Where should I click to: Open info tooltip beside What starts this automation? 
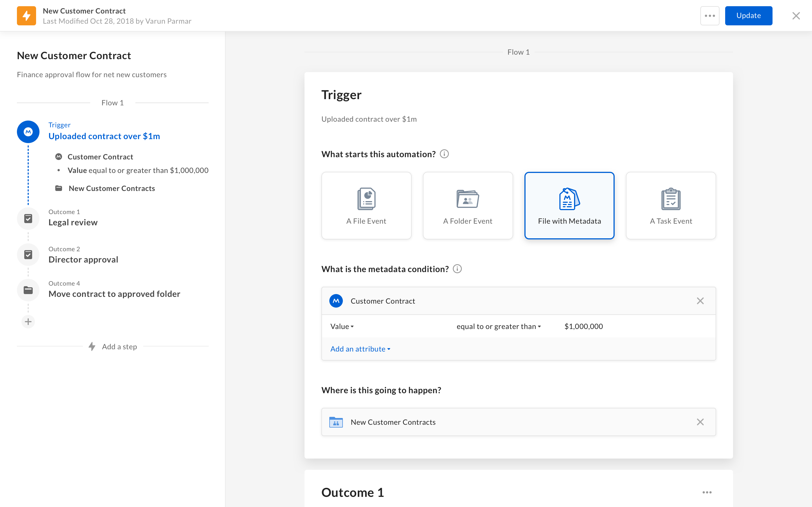444,154
